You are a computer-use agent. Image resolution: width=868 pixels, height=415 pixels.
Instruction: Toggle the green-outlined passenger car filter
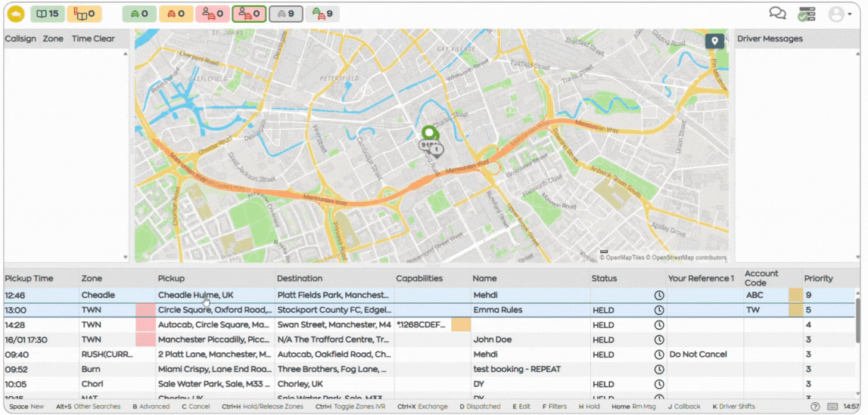[x=249, y=14]
